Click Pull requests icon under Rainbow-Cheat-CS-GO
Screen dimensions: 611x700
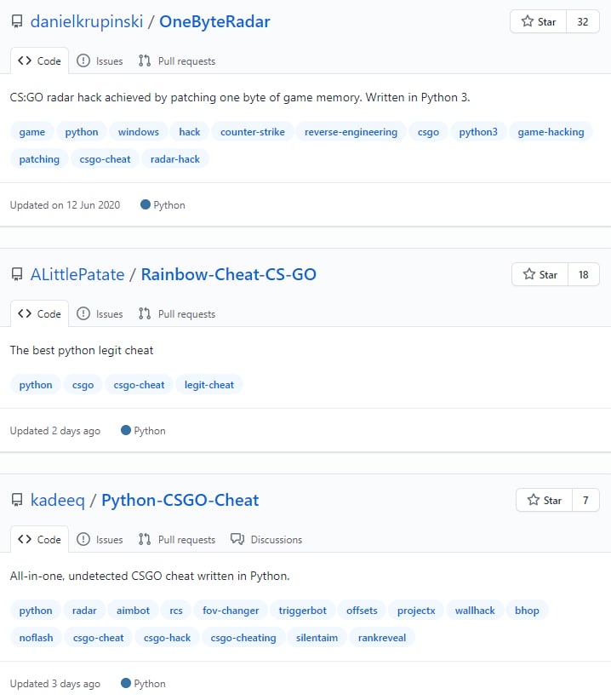tap(145, 314)
